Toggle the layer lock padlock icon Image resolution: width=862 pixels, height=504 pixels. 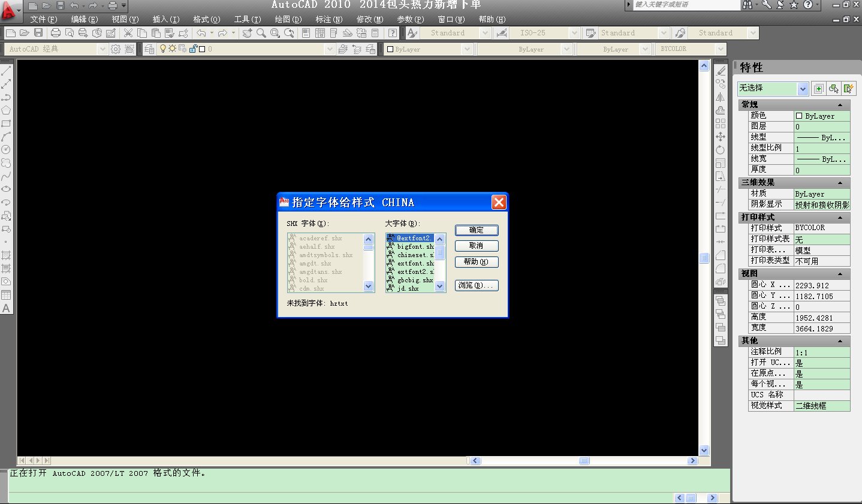click(x=193, y=49)
